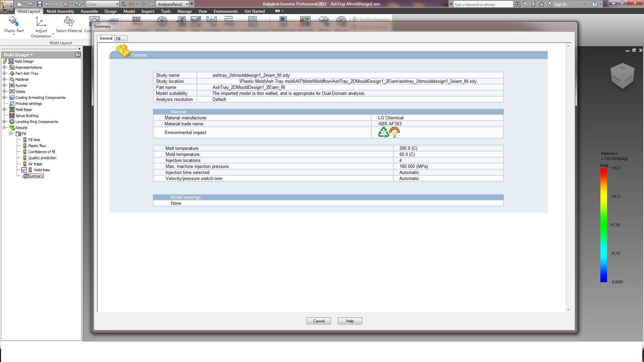Click the Fill time result
This screenshot has width=644, height=362.
coord(34,140)
